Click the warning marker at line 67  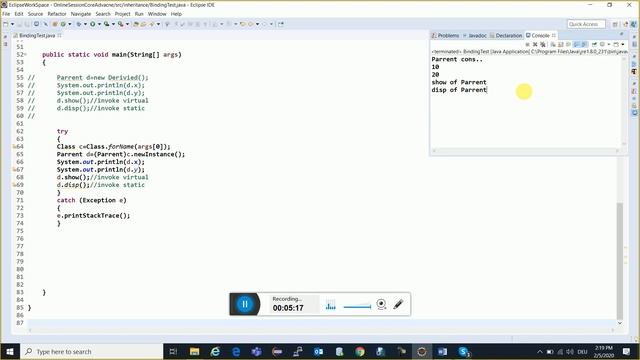click(x=14, y=169)
